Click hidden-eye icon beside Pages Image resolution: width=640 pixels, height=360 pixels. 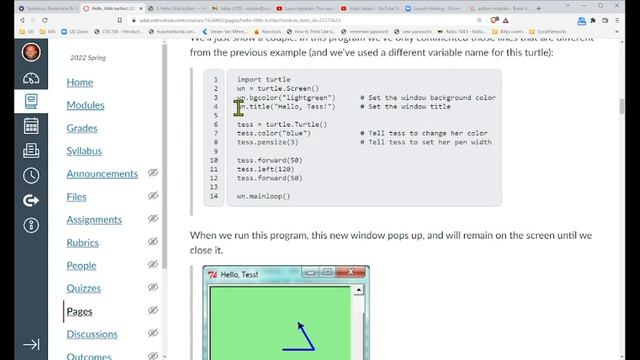pyautogui.click(x=153, y=310)
